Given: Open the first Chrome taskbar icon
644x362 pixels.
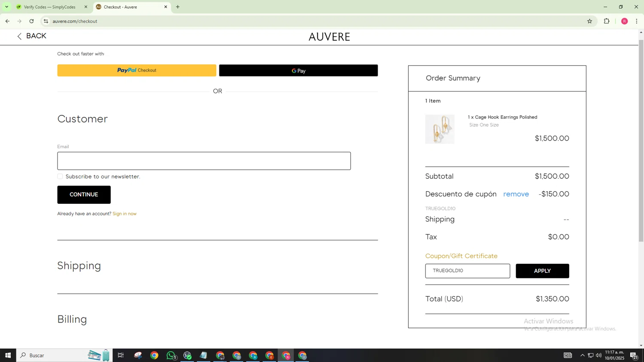Looking at the screenshot, I should pos(154,355).
